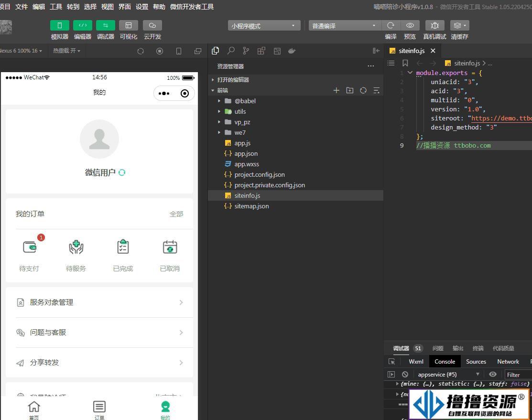This screenshot has width=532, height=420.
Task: Click the editor bookmark icon
Action: click(x=405, y=63)
